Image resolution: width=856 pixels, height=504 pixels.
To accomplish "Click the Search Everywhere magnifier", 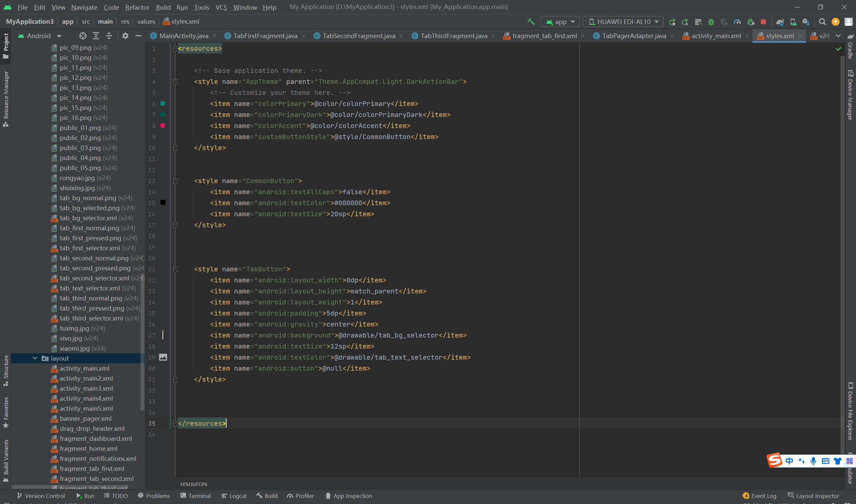I will click(822, 22).
